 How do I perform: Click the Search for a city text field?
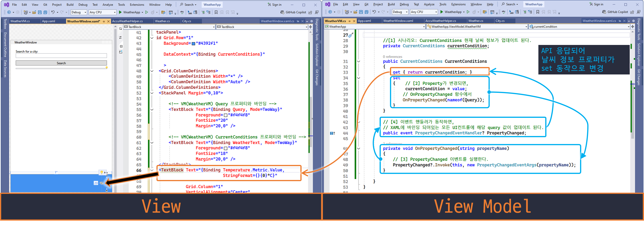61,56
